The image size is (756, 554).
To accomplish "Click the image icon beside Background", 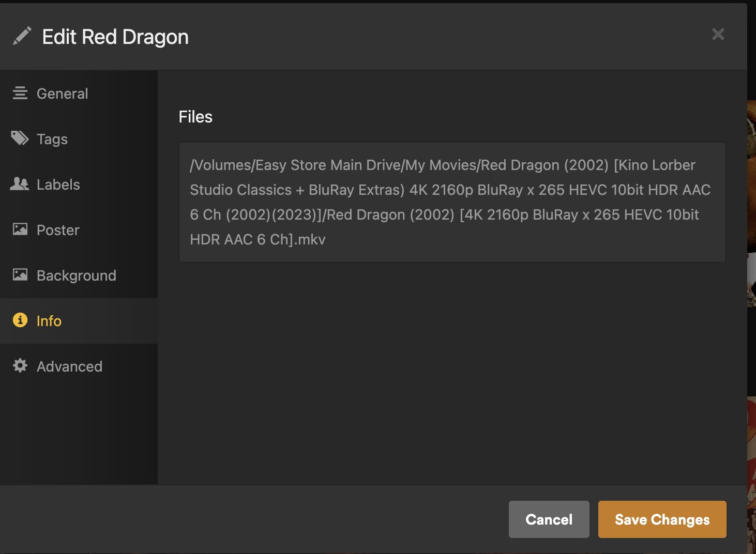I will 20,275.
